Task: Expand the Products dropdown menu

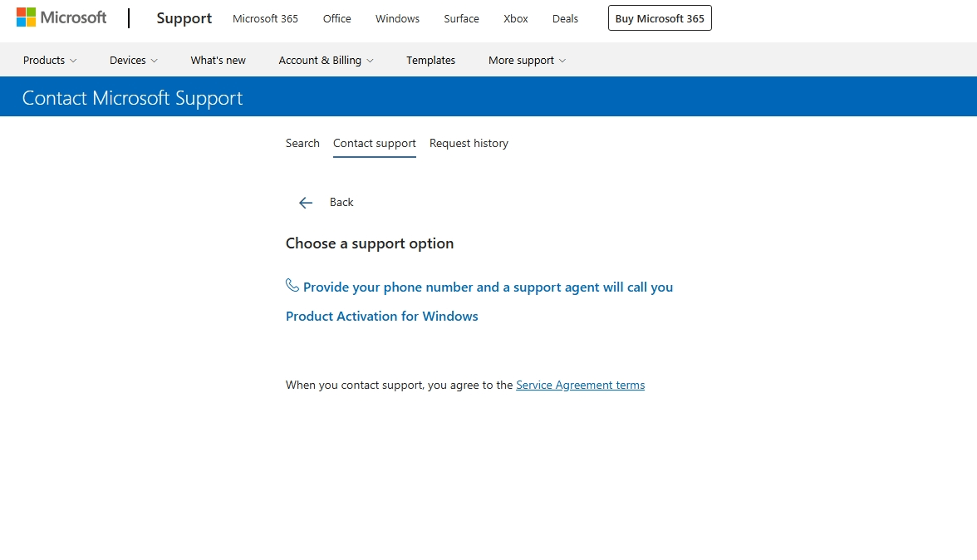Action: 50,61
